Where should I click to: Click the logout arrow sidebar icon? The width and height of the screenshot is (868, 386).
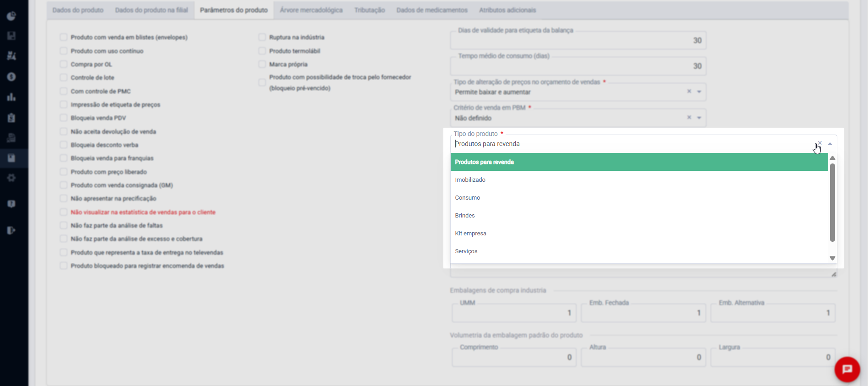[11, 230]
